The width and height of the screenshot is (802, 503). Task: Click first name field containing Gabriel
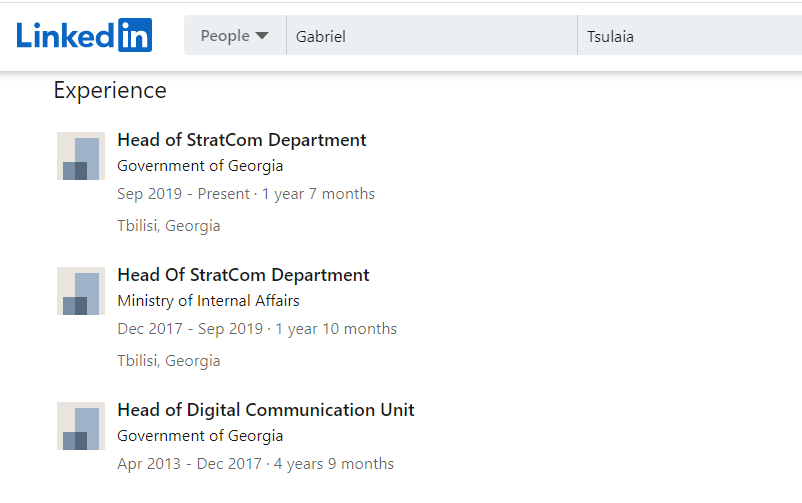point(430,37)
